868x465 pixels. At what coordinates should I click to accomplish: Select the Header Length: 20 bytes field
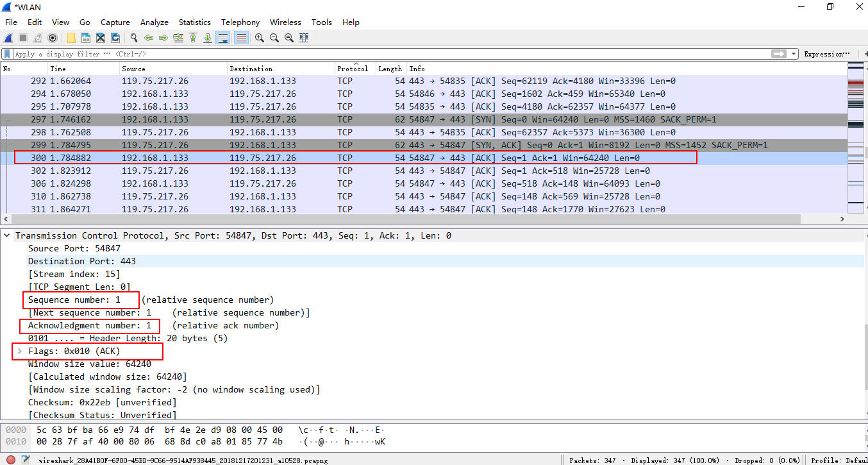pyautogui.click(x=128, y=338)
